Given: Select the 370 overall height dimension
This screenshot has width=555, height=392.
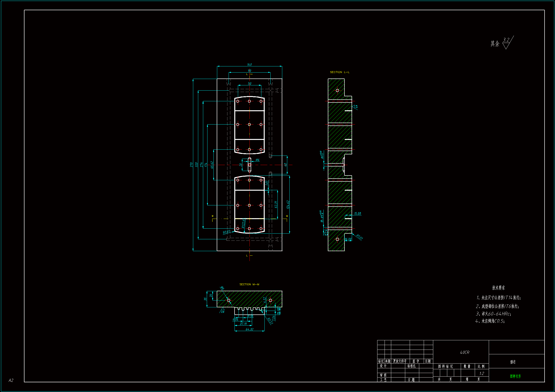Looking at the screenshot, I should [191, 165].
